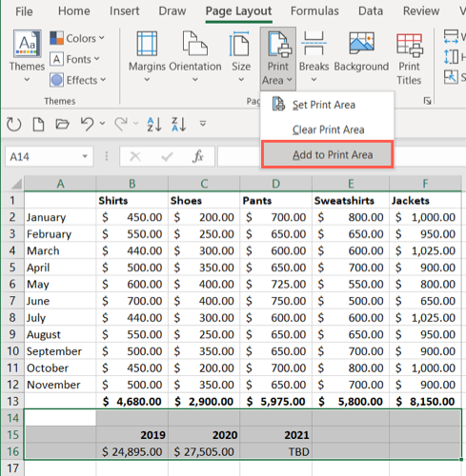Click the Background image icon
The width and height of the screenshot is (466, 476).
[x=361, y=43]
